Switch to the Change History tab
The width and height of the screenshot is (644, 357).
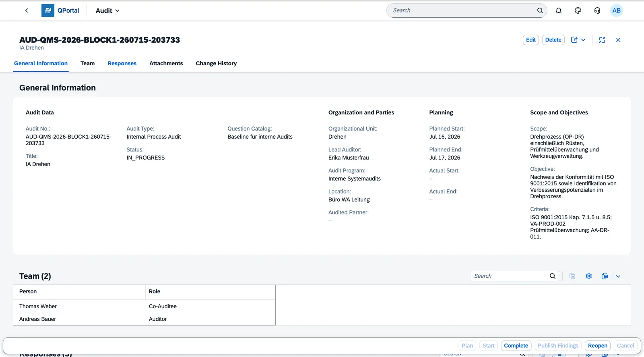coord(216,63)
